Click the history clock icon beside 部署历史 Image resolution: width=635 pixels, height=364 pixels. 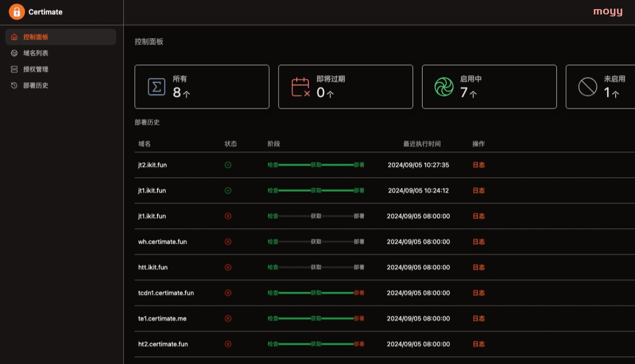(14, 86)
